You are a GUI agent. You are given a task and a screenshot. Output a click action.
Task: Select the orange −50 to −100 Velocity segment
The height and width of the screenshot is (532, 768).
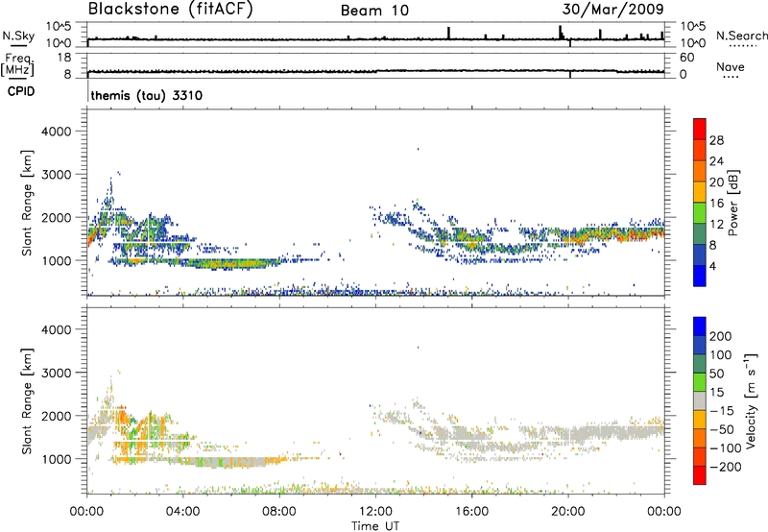point(700,438)
